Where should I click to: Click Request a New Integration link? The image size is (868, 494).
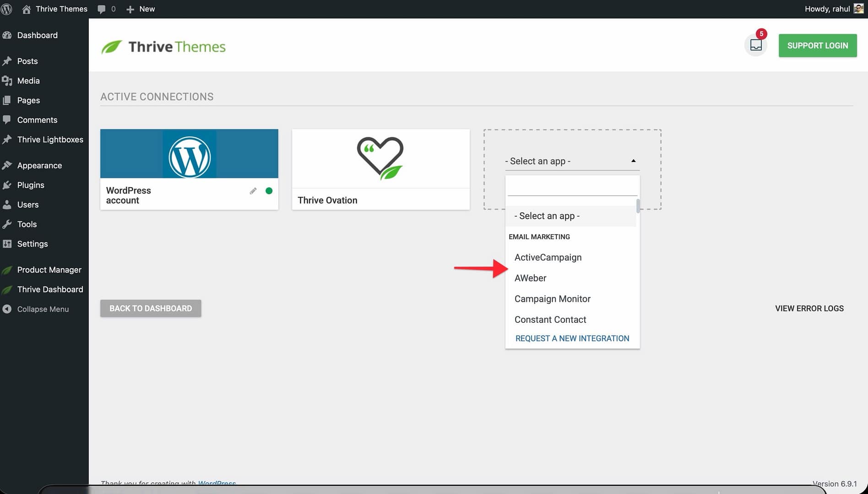tap(572, 338)
